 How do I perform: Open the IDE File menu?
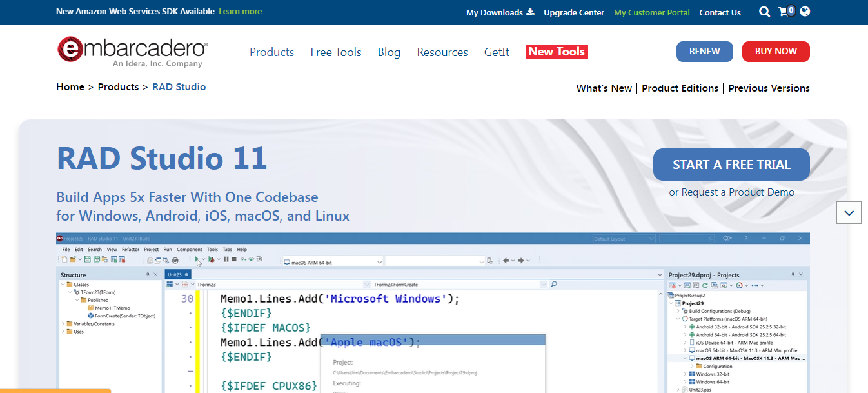click(66, 249)
